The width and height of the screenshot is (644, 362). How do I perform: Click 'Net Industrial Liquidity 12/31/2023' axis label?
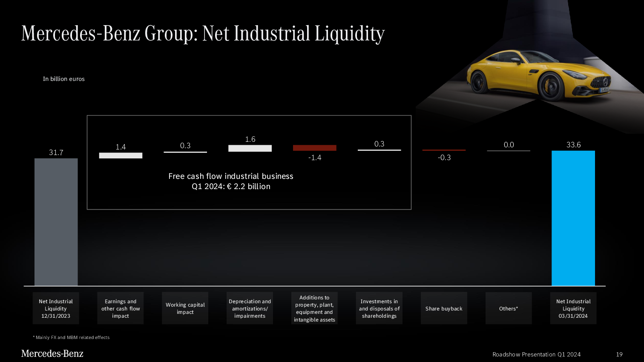click(56, 308)
